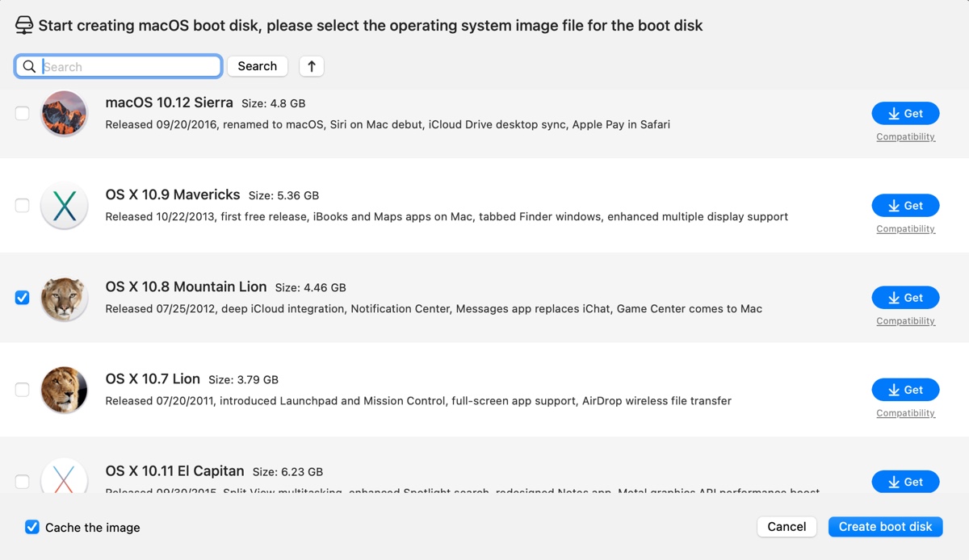Select the macOS 10.12 Sierra checkbox
Viewport: 969px width, 560px height.
point(23,114)
